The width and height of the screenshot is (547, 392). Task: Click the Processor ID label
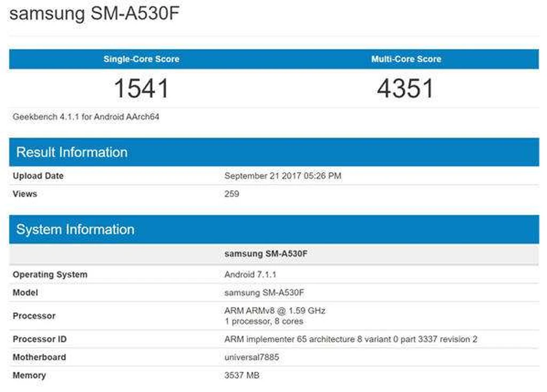(x=40, y=339)
